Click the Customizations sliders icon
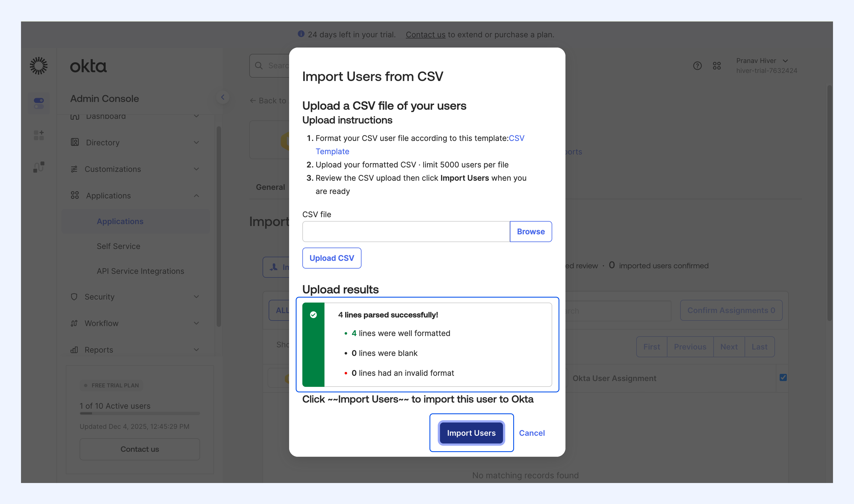Image resolution: width=854 pixels, height=504 pixels. coord(74,169)
